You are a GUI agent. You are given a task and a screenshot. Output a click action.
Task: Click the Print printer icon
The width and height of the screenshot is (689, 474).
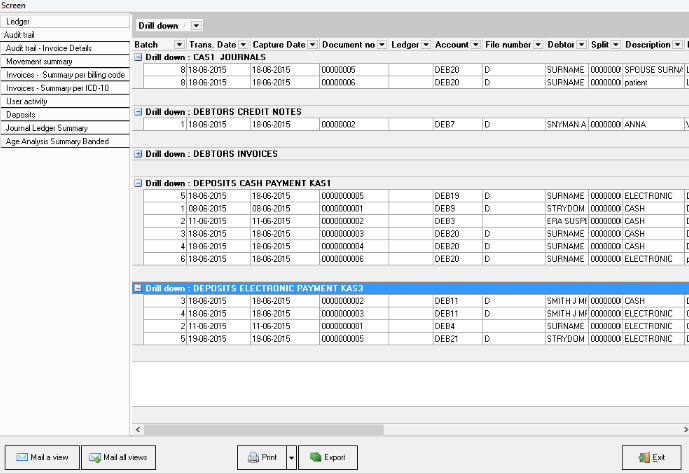(x=252, y=457)
